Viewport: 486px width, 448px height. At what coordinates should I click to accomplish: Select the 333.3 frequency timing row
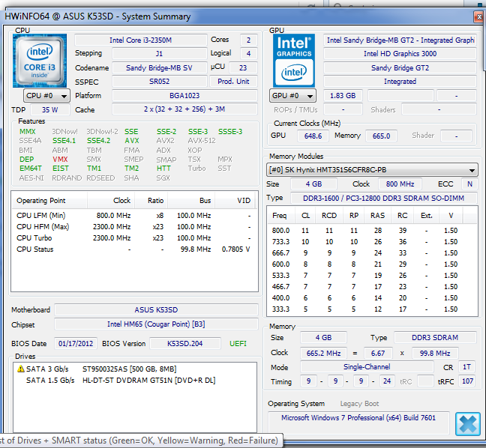372,309
